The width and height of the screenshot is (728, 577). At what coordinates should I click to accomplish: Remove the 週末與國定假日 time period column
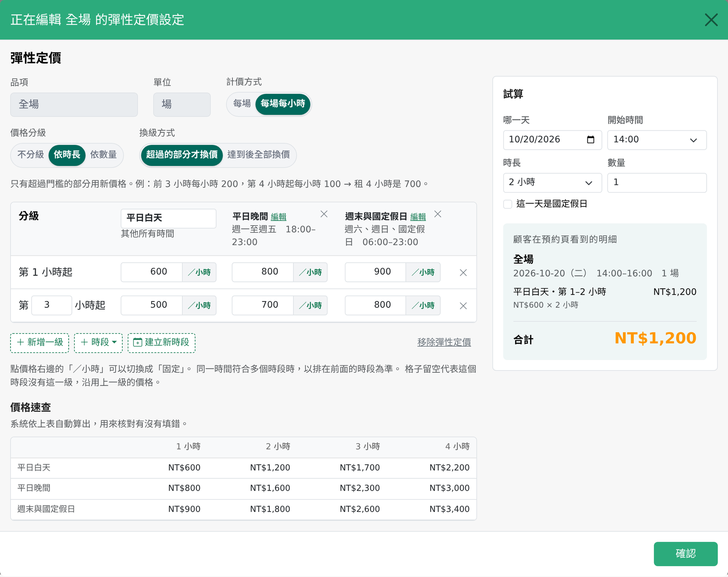[438, 214]
